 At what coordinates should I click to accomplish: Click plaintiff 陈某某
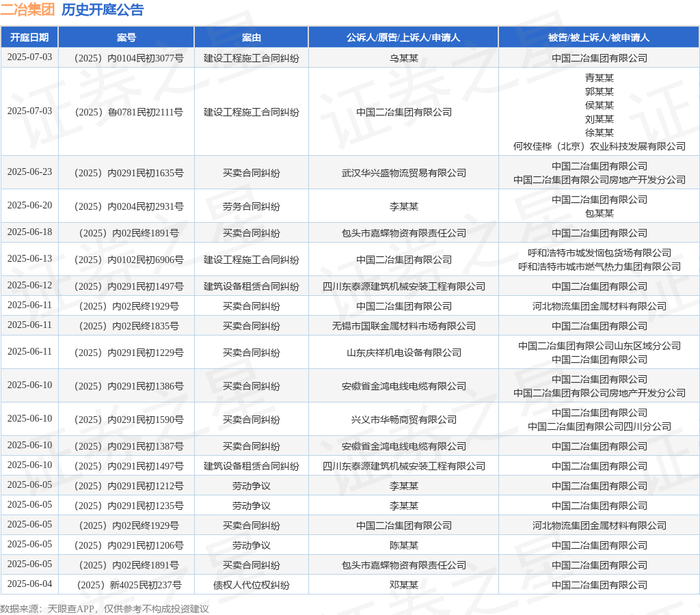coord(403,545)
